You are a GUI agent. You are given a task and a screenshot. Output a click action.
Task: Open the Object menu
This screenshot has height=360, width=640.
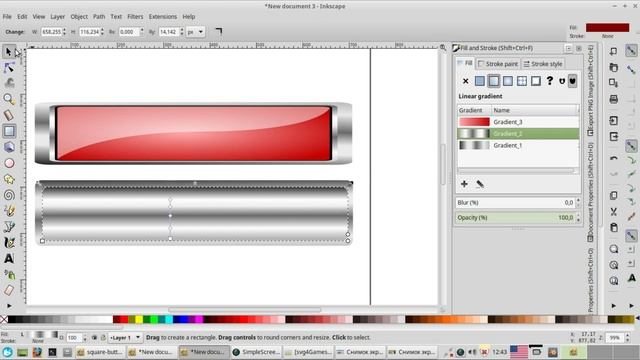[79, 16]
